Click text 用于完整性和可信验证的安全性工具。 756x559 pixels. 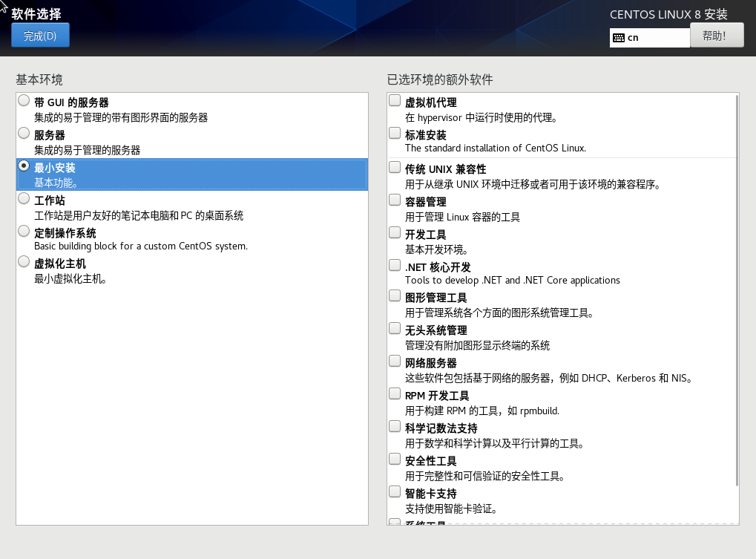coord(485,476)
